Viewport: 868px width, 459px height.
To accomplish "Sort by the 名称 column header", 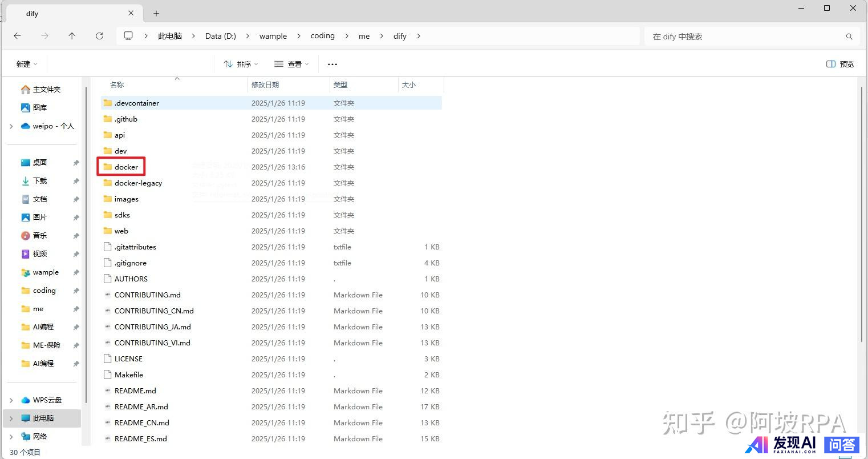I will 117,84.
